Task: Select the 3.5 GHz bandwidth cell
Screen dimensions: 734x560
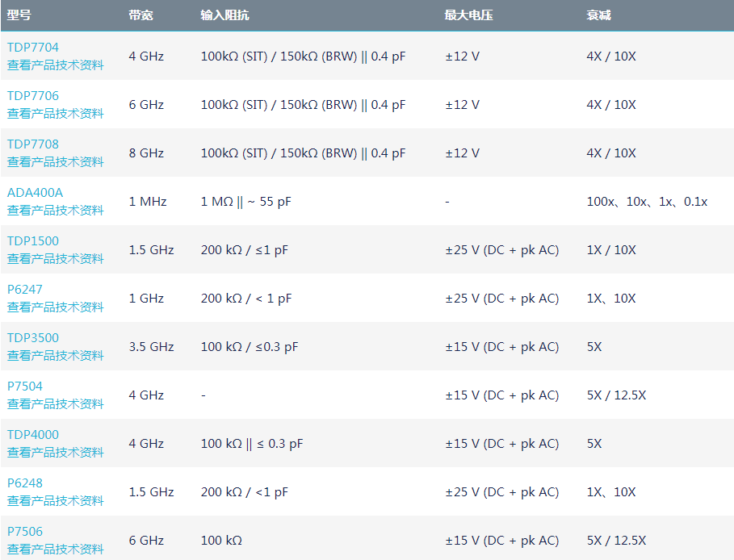Action: [x=151, y=347]
